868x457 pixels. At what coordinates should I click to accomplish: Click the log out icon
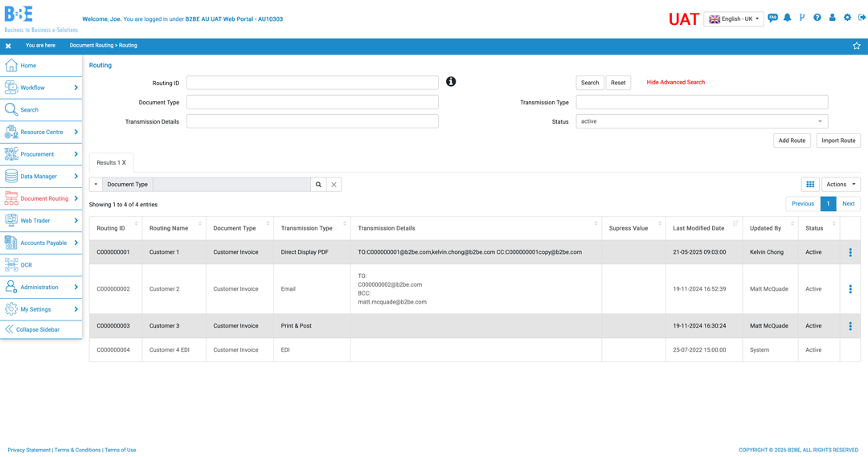pos(862,18)
